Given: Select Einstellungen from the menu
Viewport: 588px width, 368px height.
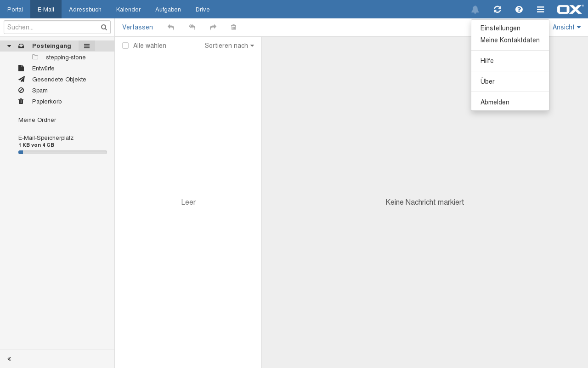Looking at the screenshot, I should click(500, 28).
